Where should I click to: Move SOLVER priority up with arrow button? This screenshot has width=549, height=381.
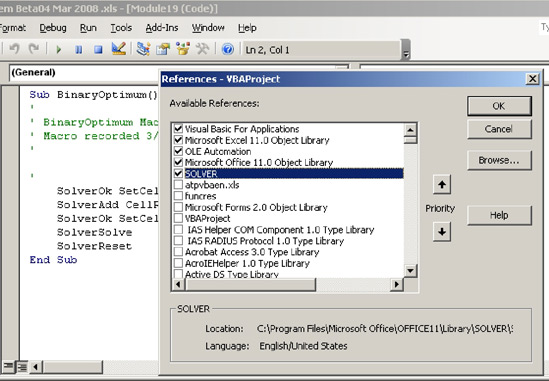point(442,184)
